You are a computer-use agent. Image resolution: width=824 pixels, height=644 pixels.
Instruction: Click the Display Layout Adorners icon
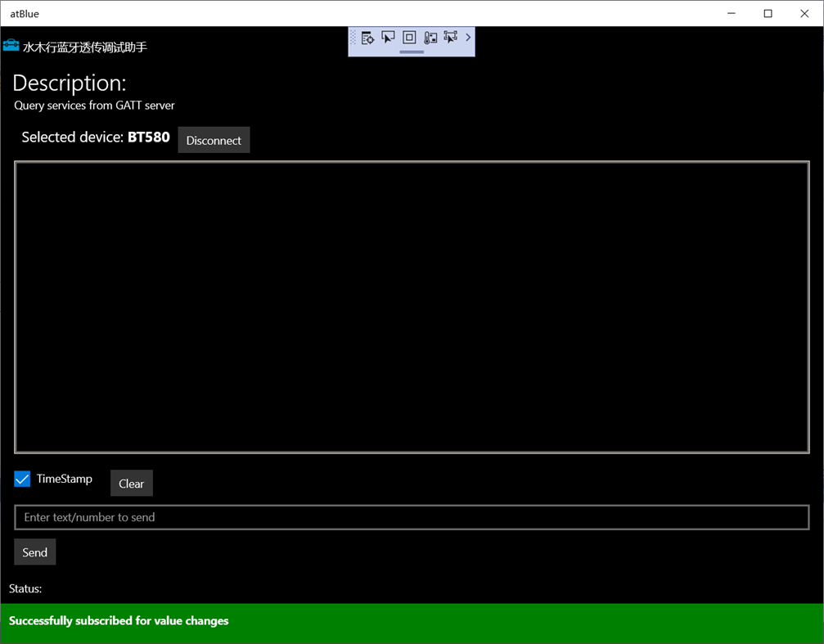click(409, 37)
